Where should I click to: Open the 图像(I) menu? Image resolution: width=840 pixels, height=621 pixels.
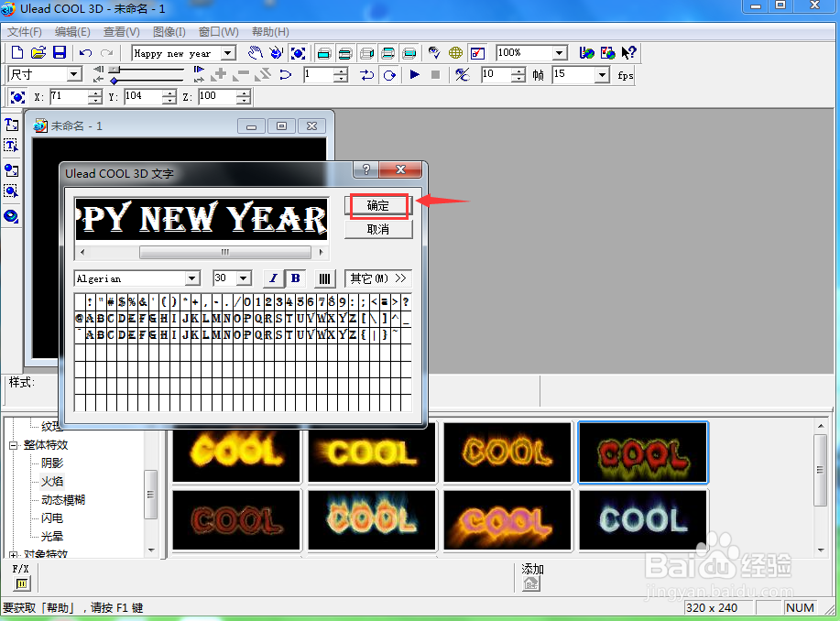[169, 32]
